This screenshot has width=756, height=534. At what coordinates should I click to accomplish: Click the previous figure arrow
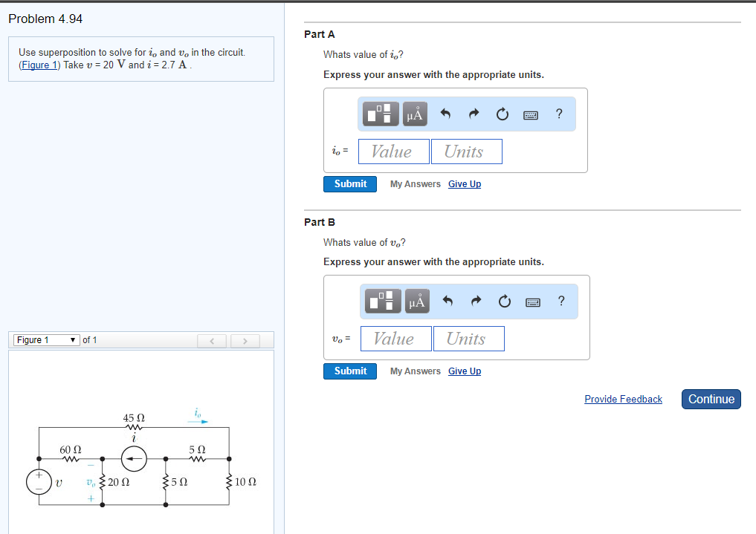(212, 340)
